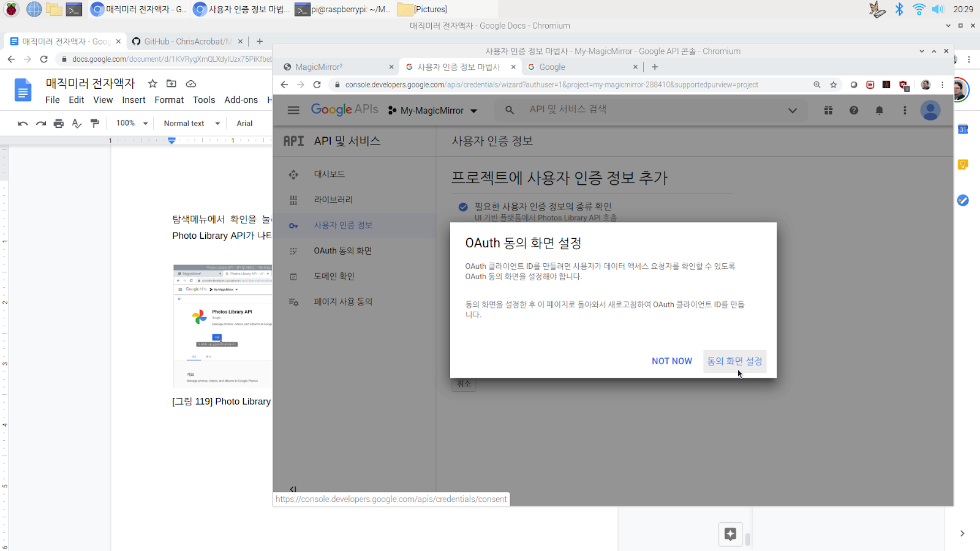The image size is (980, 551).
Task: Open the Google APIs hamburger navigation menu
Action: (x=293, y=110)
